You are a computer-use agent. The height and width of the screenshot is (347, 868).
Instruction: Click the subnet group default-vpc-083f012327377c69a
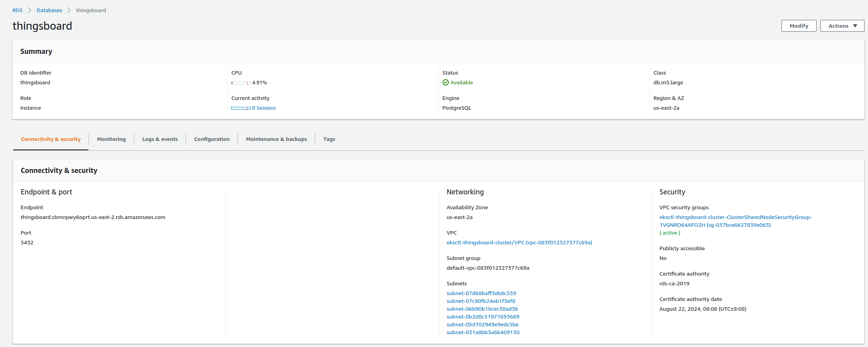[488, 268]
